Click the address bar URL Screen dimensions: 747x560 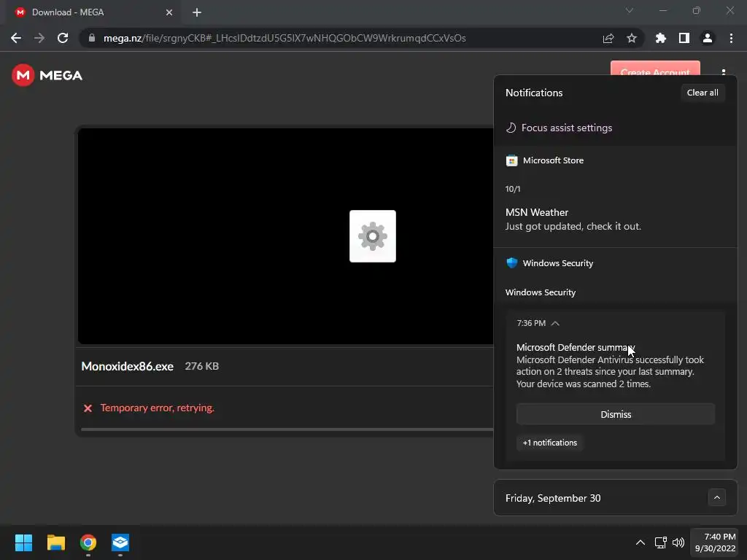(x=285, y=38)
